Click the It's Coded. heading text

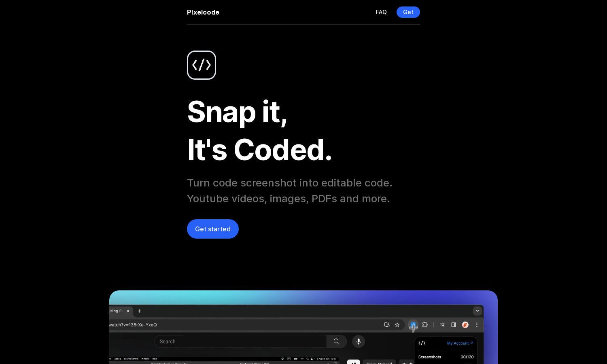point(259,150)
